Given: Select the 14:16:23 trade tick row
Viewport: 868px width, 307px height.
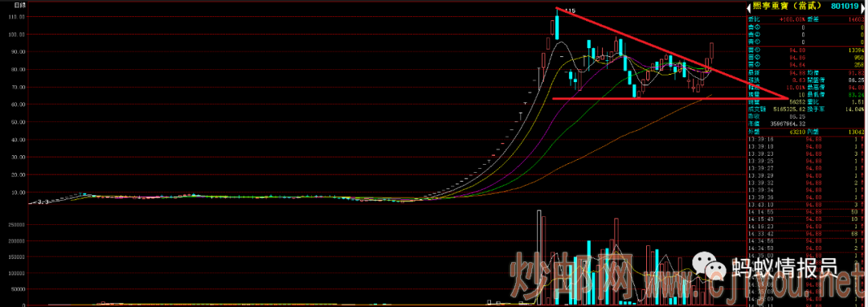Looking at the screenshot, I should tap(807, 226).
